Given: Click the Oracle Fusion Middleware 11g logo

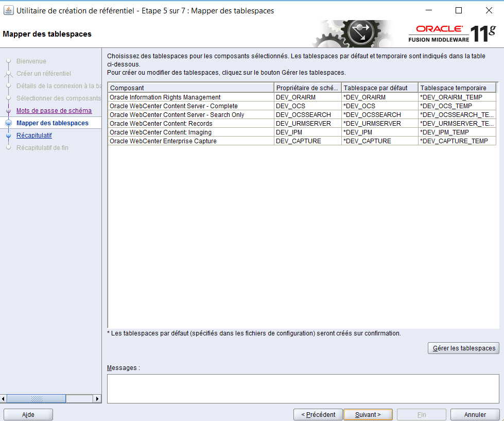Looking at the screenshot, I should (x=451, y=34).
